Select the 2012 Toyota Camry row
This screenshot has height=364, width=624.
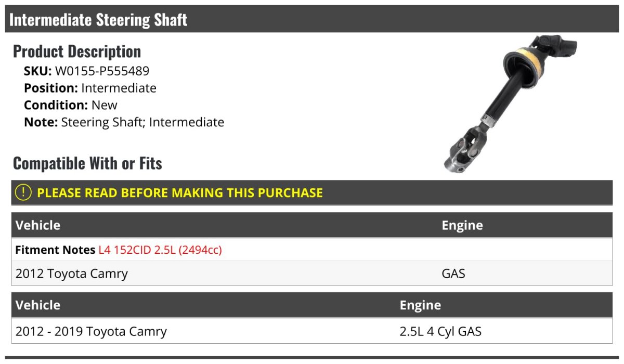pyautogui.click(x=312, y=273)
